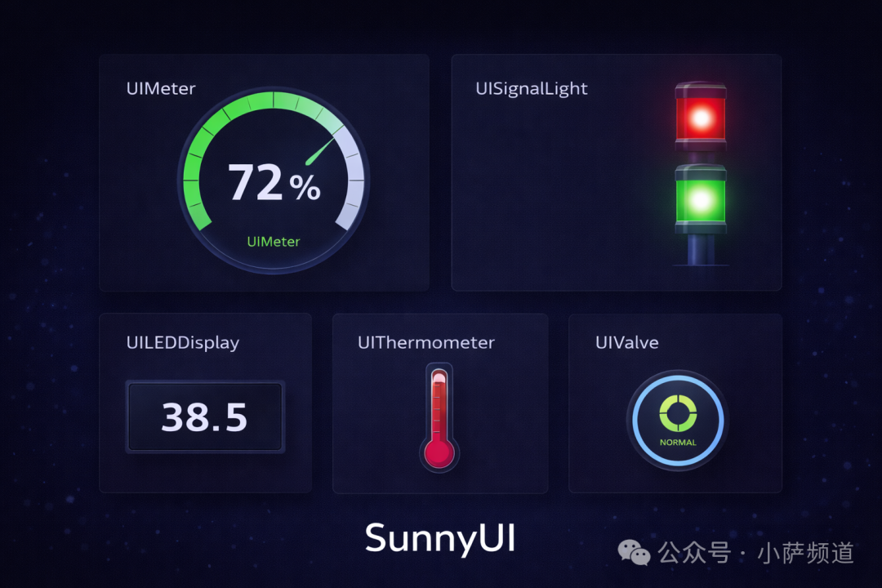Screen dimensions: 882x588
Task: Click the green valve ring icon
Action: (x=678, y=413)
